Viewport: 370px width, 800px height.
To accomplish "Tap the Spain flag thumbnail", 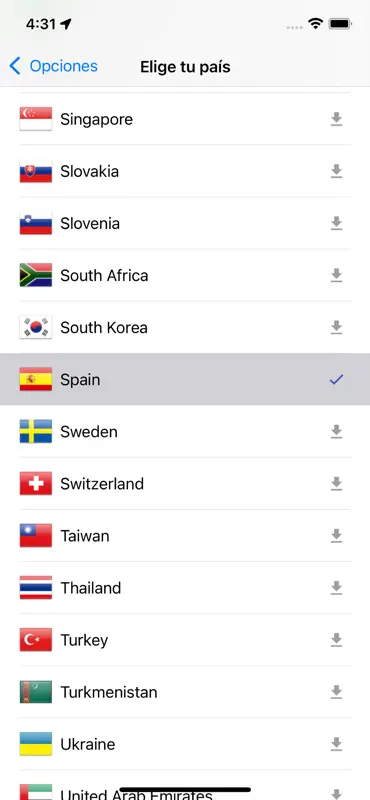I will coord(36,379).
